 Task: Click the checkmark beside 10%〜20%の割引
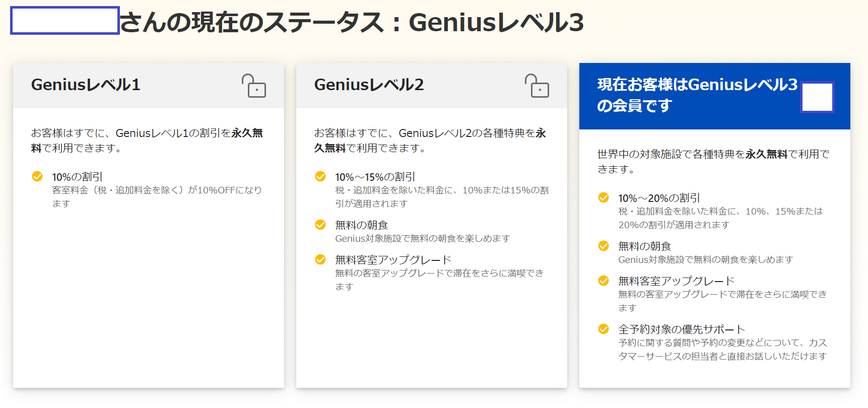(x=604, y=197)
